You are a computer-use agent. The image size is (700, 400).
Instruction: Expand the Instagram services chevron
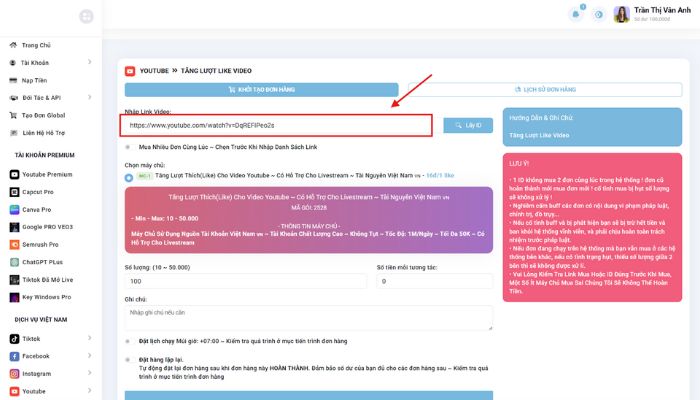[89, 373]
